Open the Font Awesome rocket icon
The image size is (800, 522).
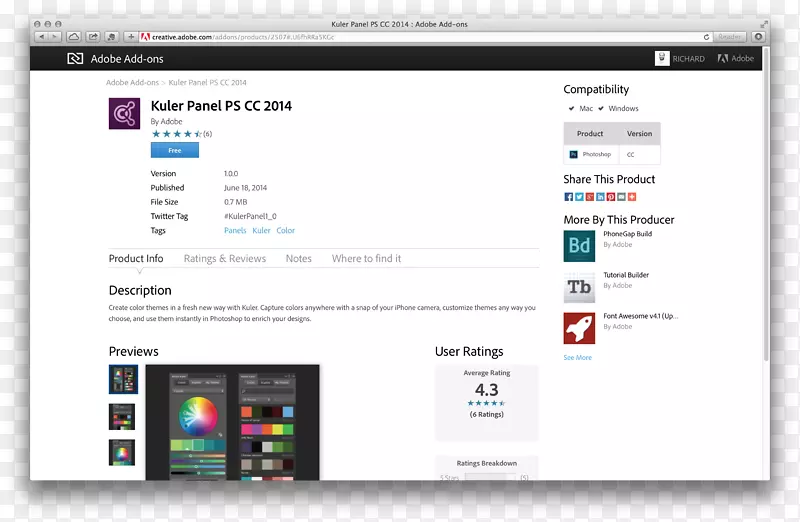pyautogui.click(x=579, y=328)
